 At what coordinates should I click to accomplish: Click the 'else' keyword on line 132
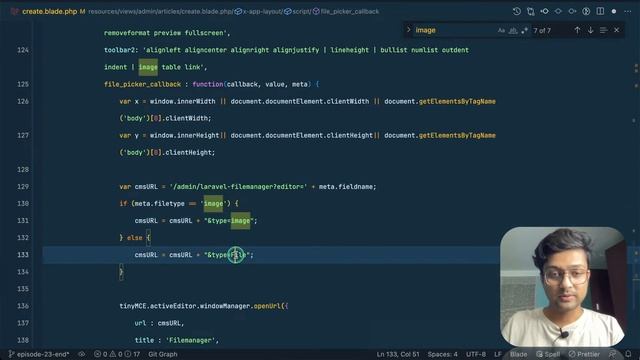[135, 238]
